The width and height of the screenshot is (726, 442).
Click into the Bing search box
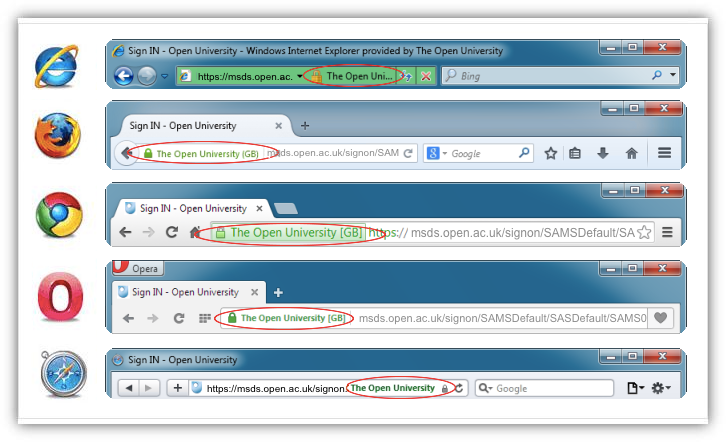coord(546,76)
